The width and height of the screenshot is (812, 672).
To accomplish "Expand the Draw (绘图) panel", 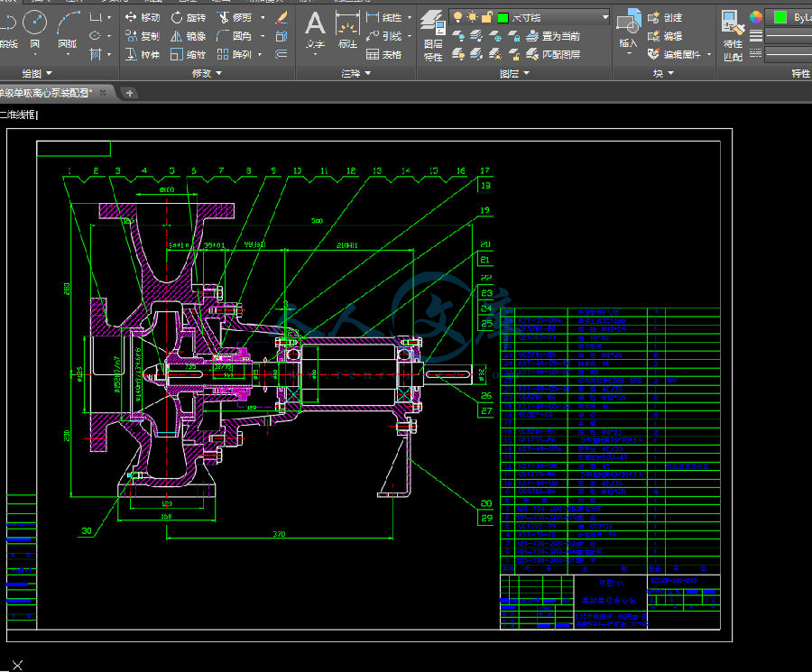I will point(36,74).
